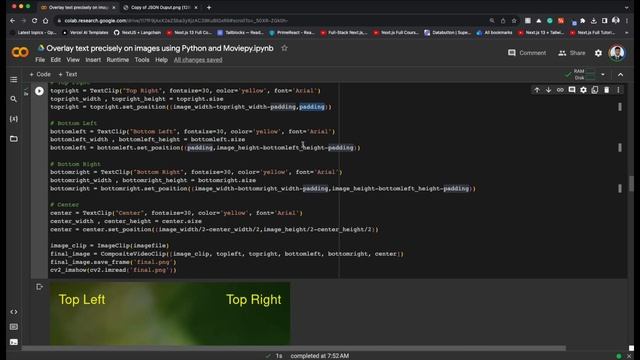
Task: Open the File menu
Action: 40,60
